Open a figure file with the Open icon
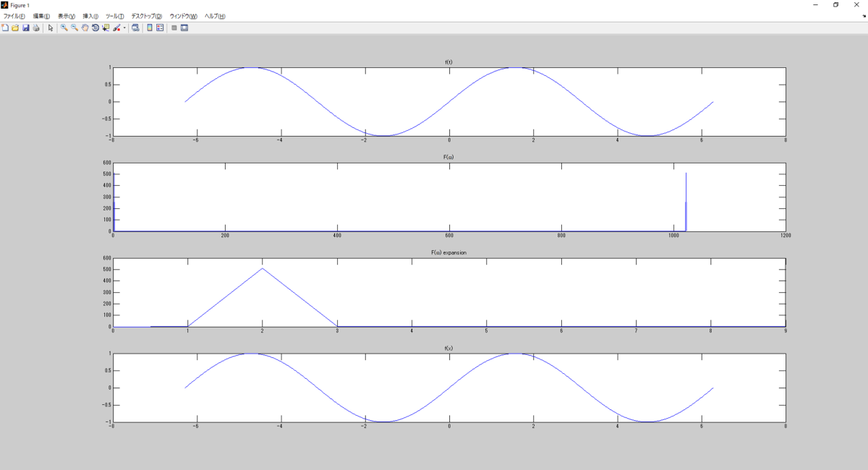Viewport: 868px width, 470px height. pos(14,30)
